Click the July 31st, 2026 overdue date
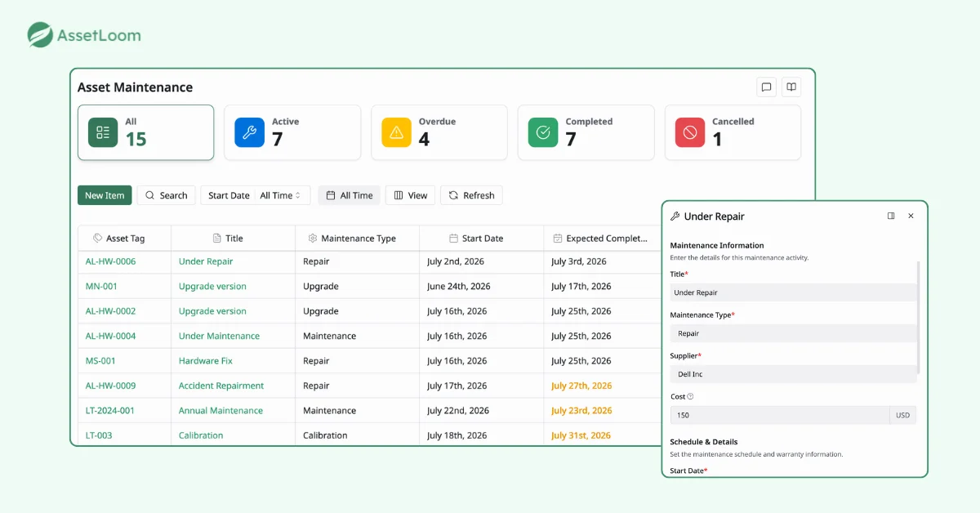 point(581,435)
